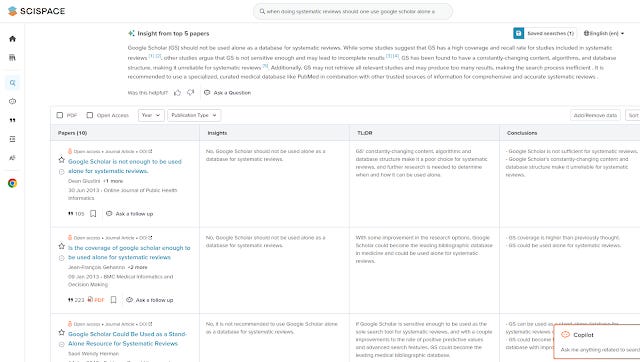Click 'Ask me anything' Copilot input
The height and width of the screenshot is (362, 640).
click(600, 350)
